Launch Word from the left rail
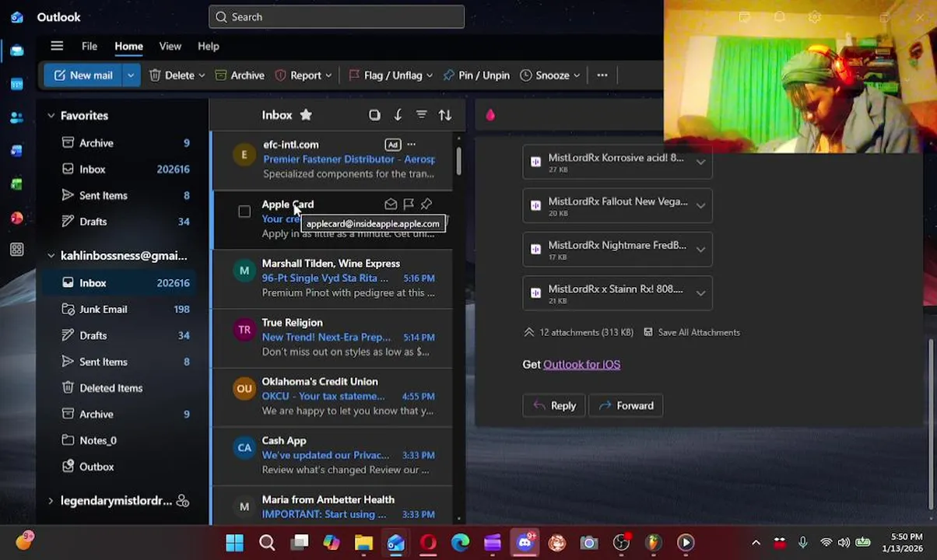This screenshot has height=560, width=937. pos(17,151)
